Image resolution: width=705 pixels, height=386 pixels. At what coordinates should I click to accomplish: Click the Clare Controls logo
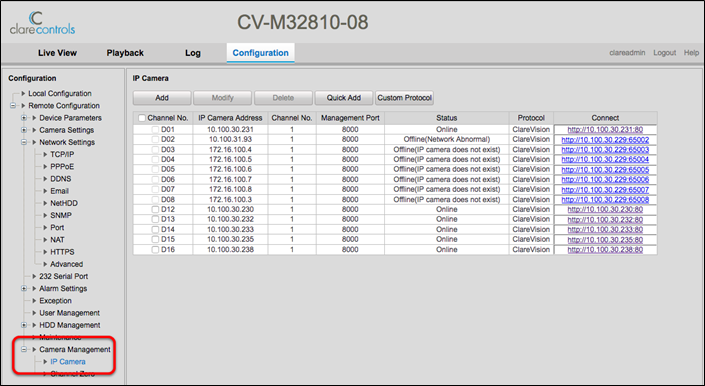[42, 23]
